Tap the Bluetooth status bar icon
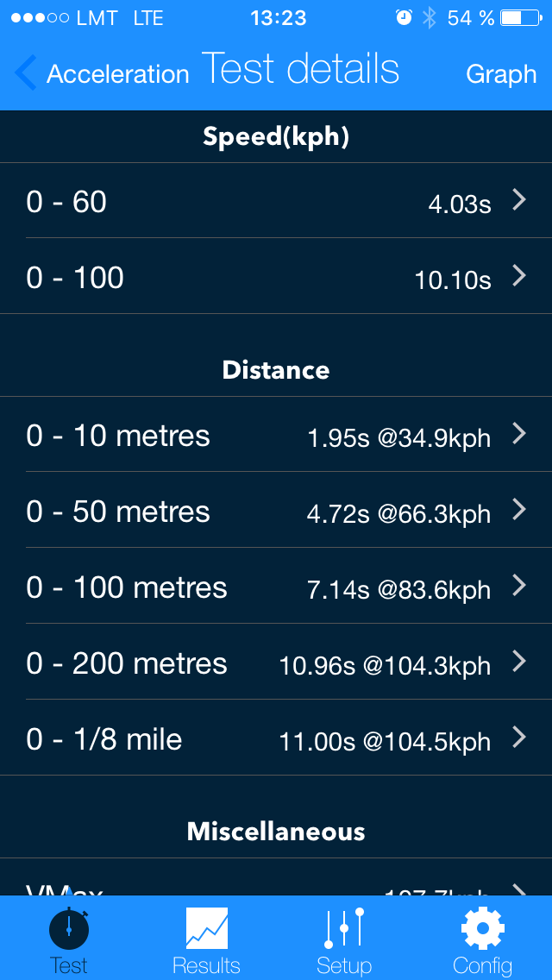This screenshot has height=980, width=552. coord(430,18)
